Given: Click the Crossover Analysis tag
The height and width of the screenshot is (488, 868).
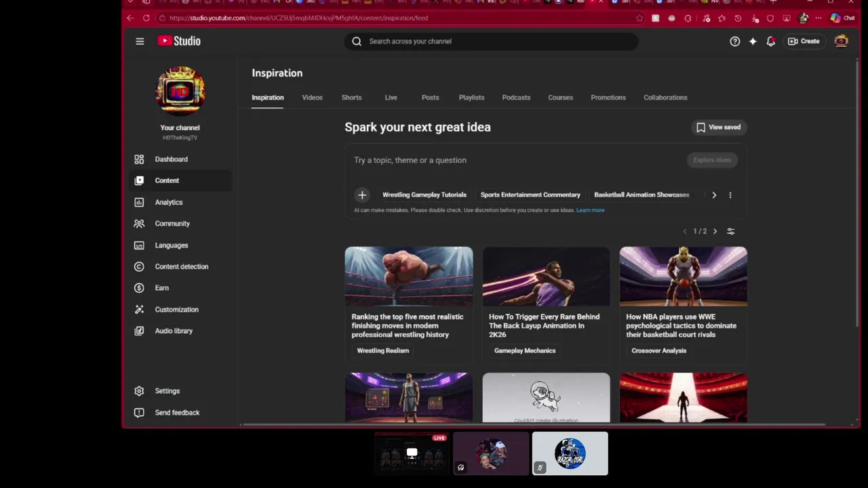Looking at the screenshot, I should (x=659, y=351).
